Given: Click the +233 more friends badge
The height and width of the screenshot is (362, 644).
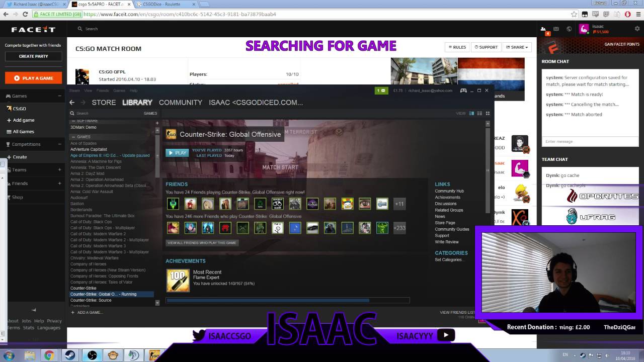Looking at the screenshot, I should coord(399,228).
